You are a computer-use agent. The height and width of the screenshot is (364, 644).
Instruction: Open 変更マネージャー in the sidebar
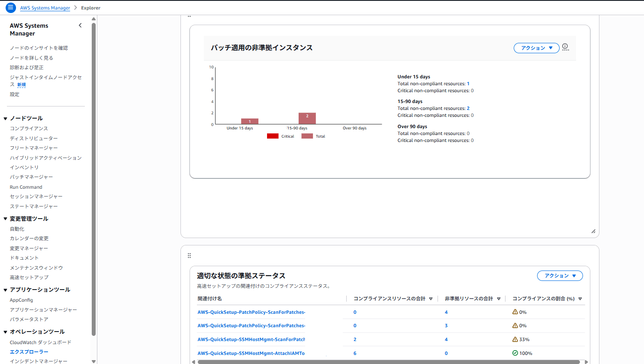click(29, 248)
